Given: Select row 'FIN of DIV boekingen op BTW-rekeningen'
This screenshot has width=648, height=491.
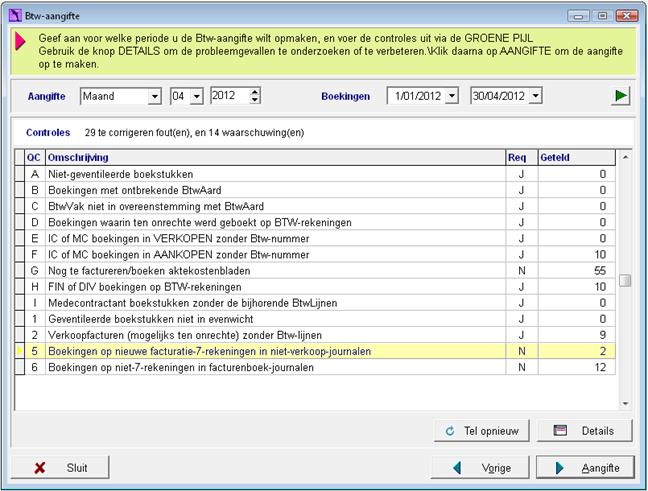Looking at the screenshot, I should (315, 287).
